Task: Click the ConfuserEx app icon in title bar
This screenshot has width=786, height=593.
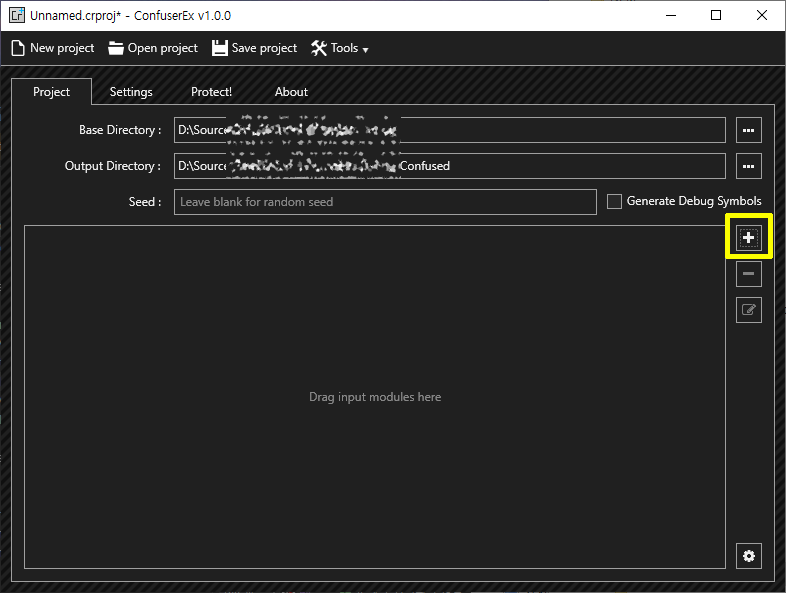Action: click(17, 15)
